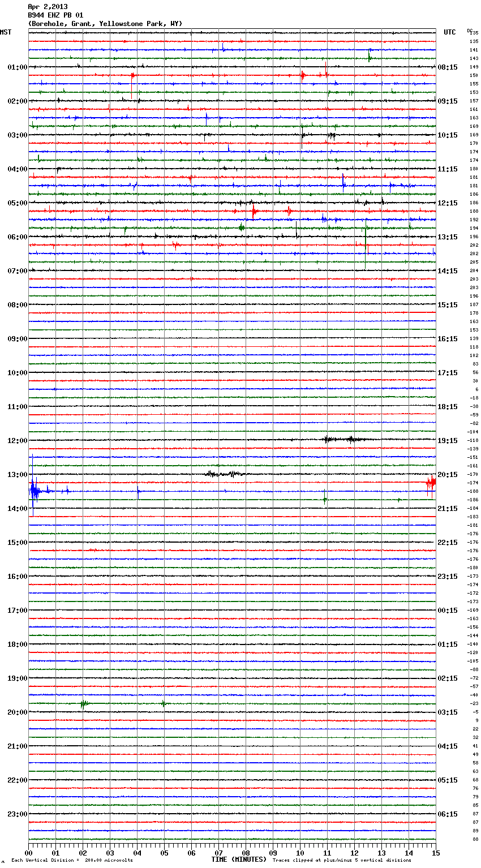Click the 03:15 UTC time label
This screenshot has height=868, width=481.
pyautogui.click(x=448, y=712)
